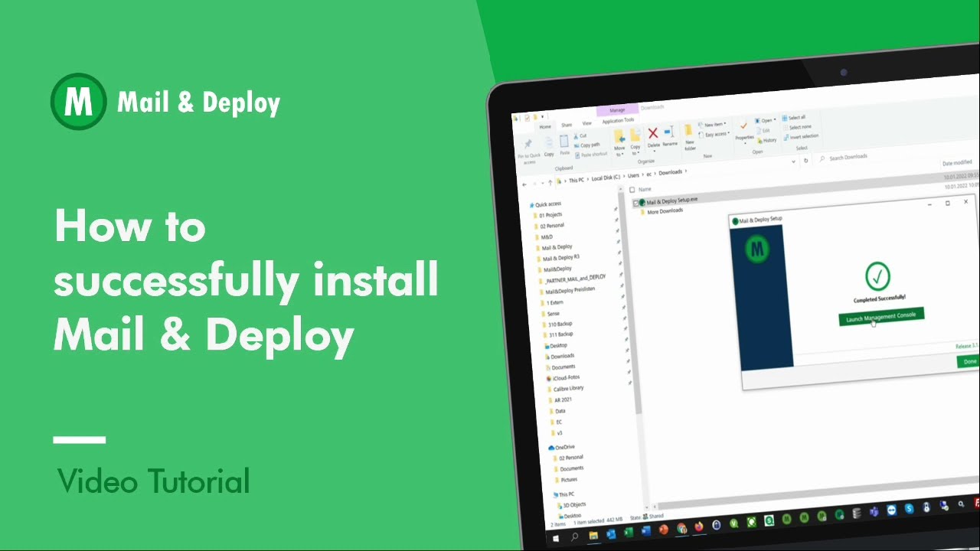Expand the Easy access dropdown
The width and height of the screenshot is (980, 551).
(x=714, y=135)
